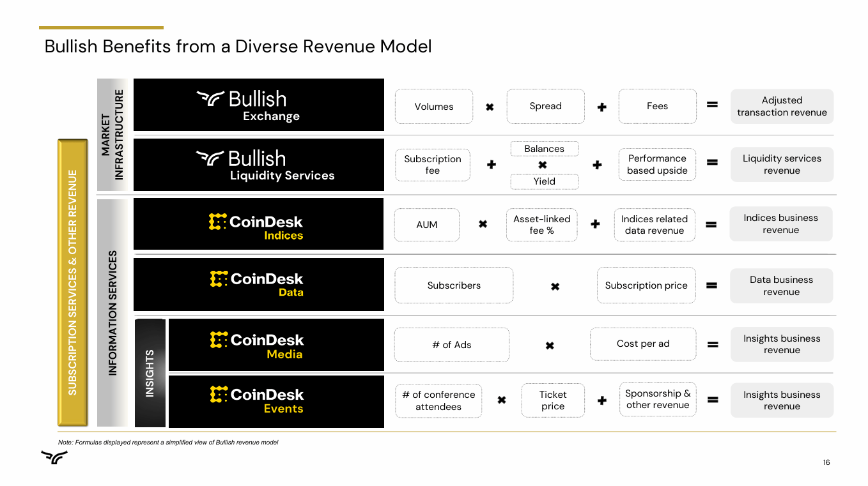868x486 pixels.
Task: Expand the INSIGHTS section label
Action: pyautogui.click(x=150, y=372)
